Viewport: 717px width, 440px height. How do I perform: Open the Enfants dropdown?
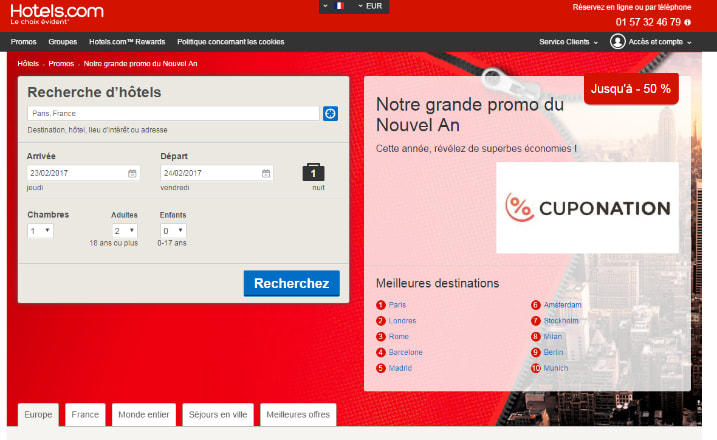click(x=173, y=231)
